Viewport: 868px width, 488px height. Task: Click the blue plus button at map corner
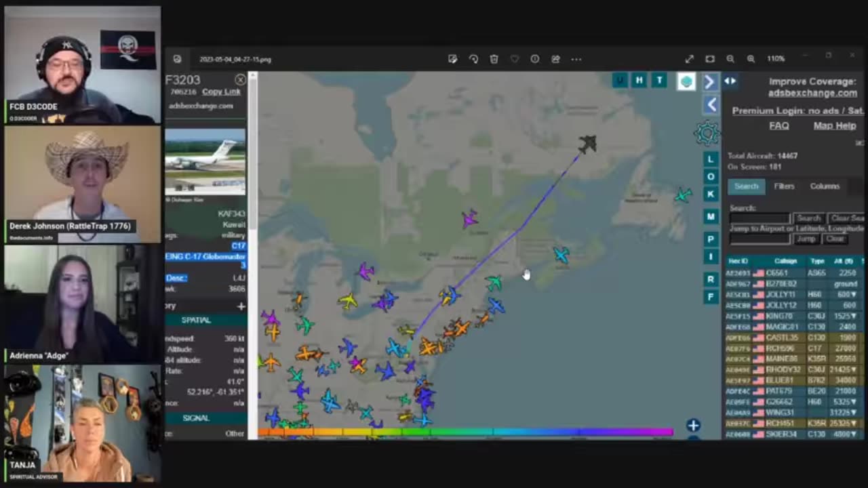click(692, 426)
